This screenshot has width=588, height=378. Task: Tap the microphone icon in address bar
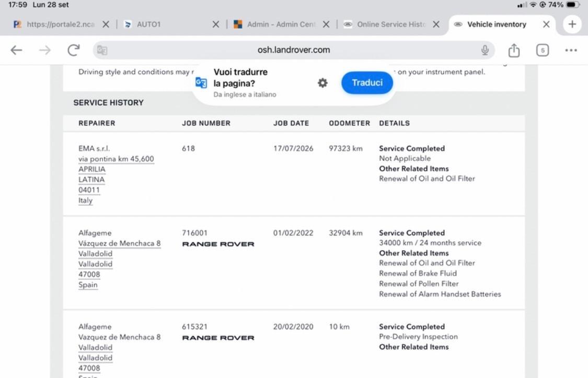485,50
